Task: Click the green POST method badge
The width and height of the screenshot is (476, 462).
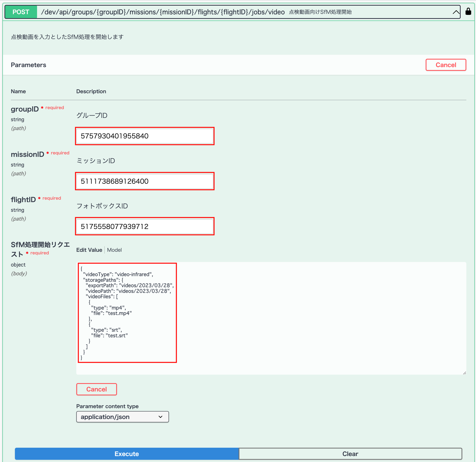Action: [x=21, y=12]
